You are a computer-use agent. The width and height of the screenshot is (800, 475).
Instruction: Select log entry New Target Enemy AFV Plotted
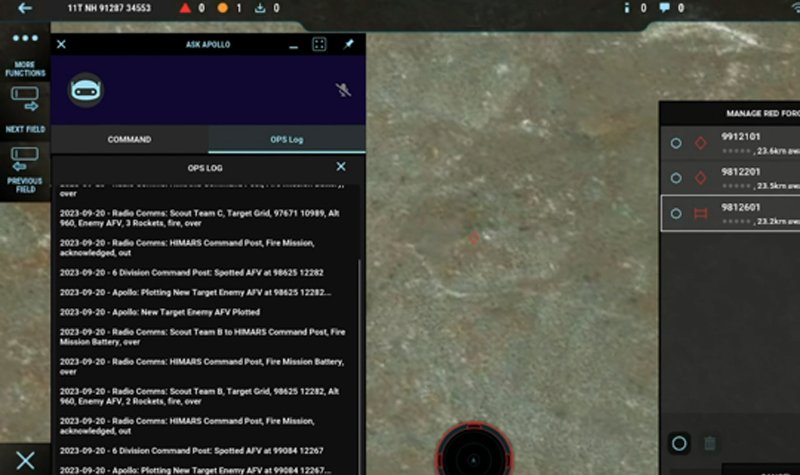160,312
